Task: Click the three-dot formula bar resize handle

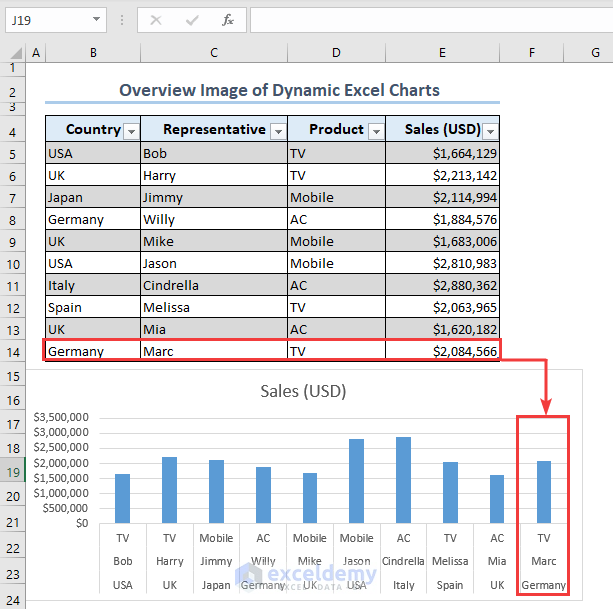Action: pyautogui.click(x=121, y=19)
